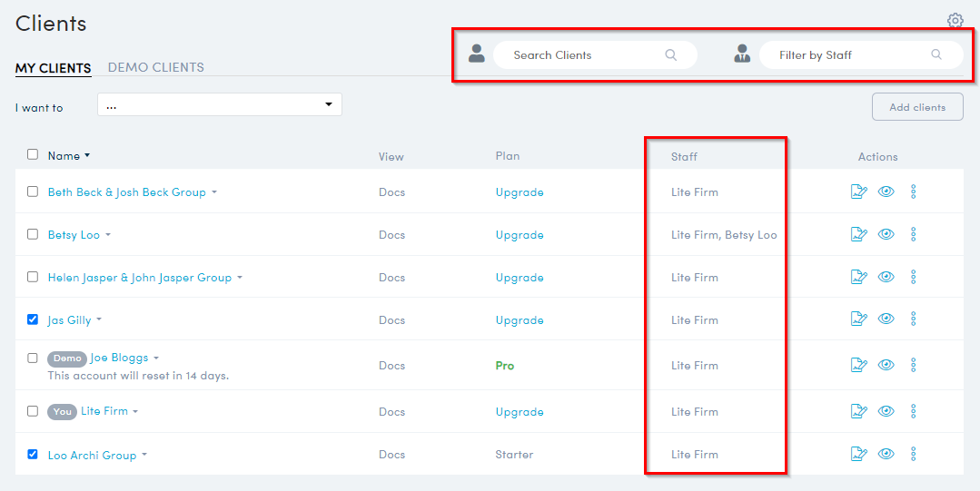Click eye icon for Helen Jasper & John Jasper Group
980x491 pixels.
tap(886, 277)
